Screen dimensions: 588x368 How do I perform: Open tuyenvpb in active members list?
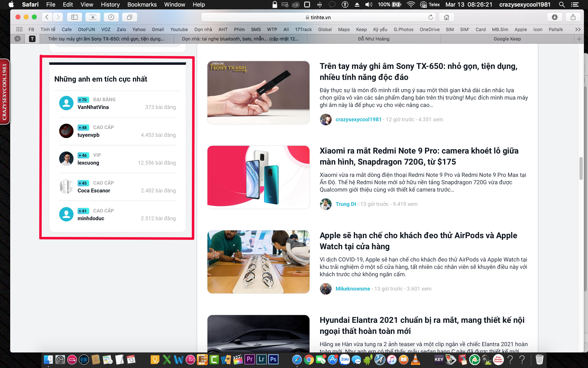(x=88, y=135)
